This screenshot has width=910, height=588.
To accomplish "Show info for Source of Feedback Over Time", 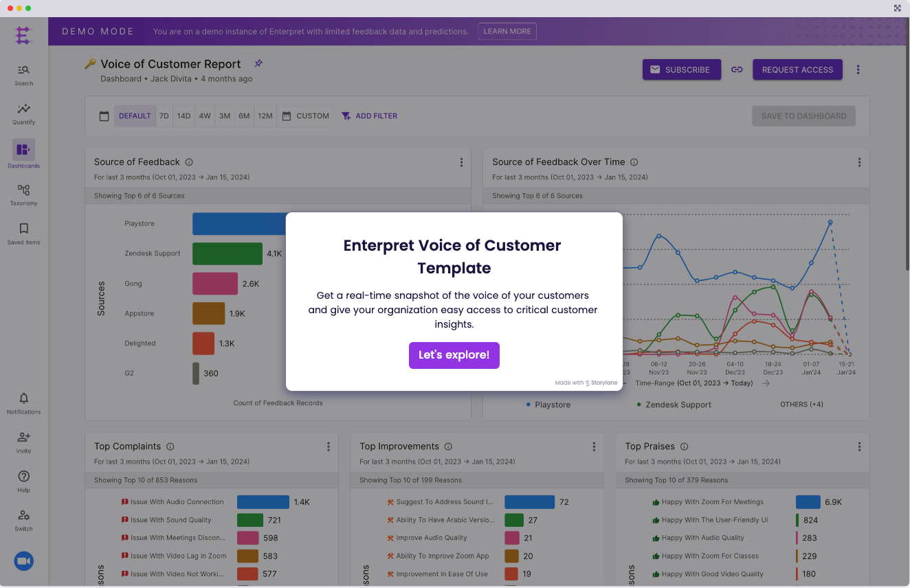I will (634, 162).
